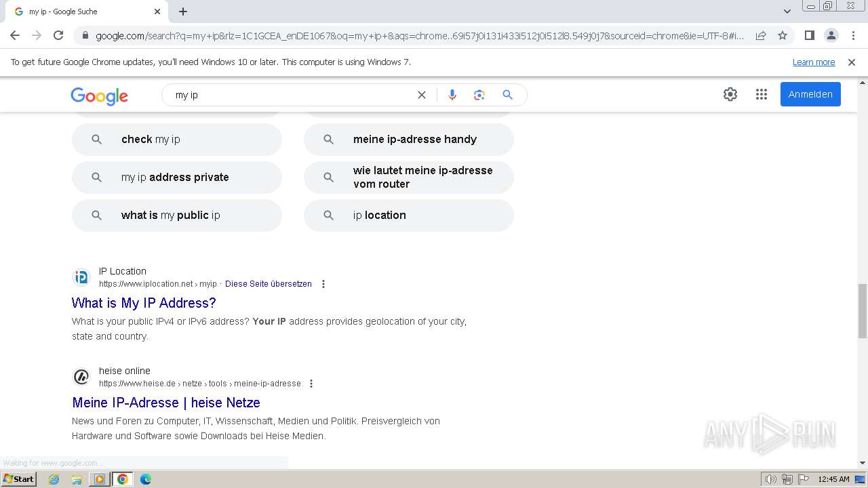
Task: Start voice search with microphone
Action: 452,95
